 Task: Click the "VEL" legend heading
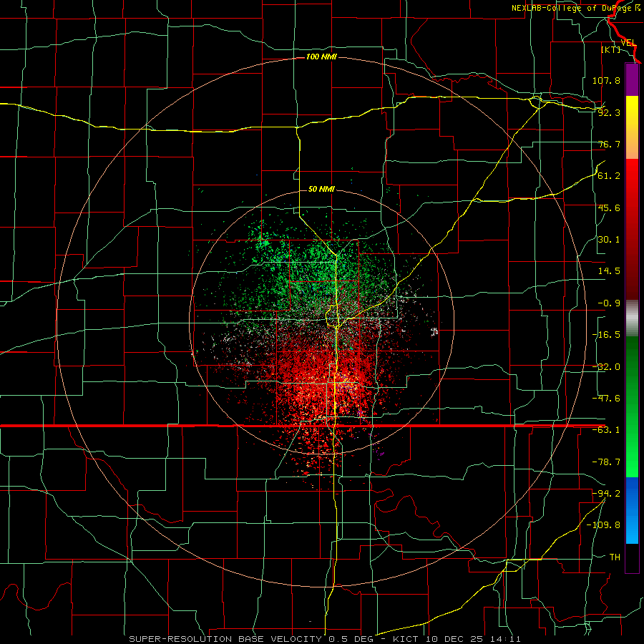pyautogui.click(x=628, y=43)
